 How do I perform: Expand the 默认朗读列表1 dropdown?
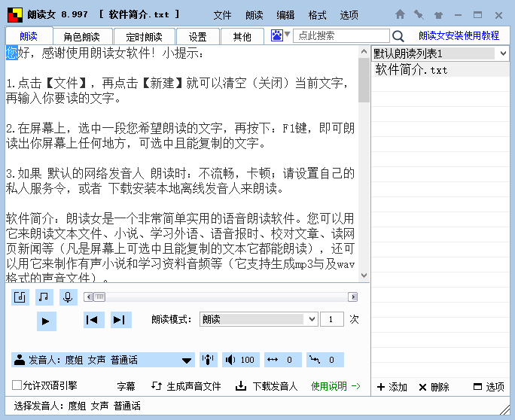point(503,53)
